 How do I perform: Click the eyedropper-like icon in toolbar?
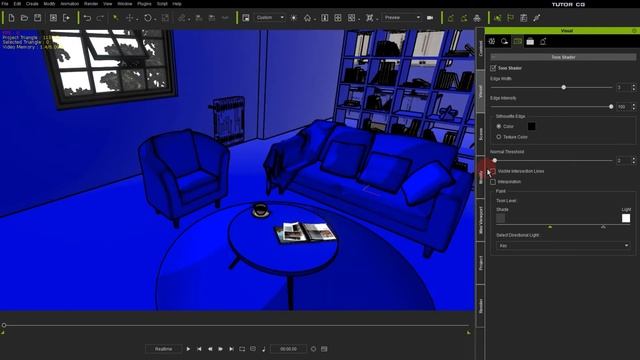tap(537, 18)
